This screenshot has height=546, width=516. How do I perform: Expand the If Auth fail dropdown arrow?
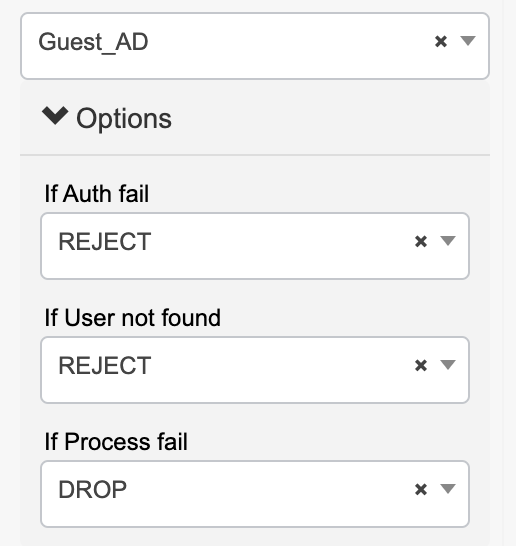(x=448, y=241)
